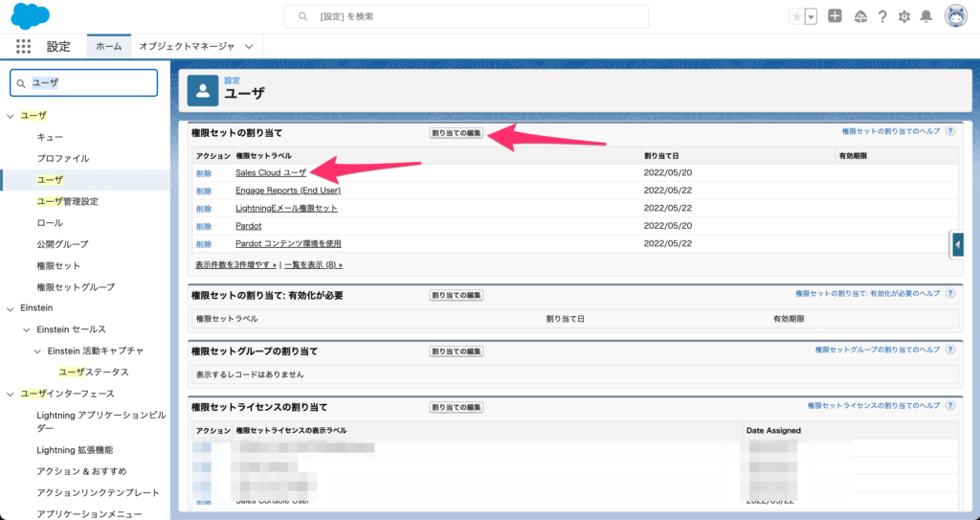The width and height of the screenshot is (980, 520).
Task: Click 削除 for Sales Cloud ユーザ row
Action: 204,173
